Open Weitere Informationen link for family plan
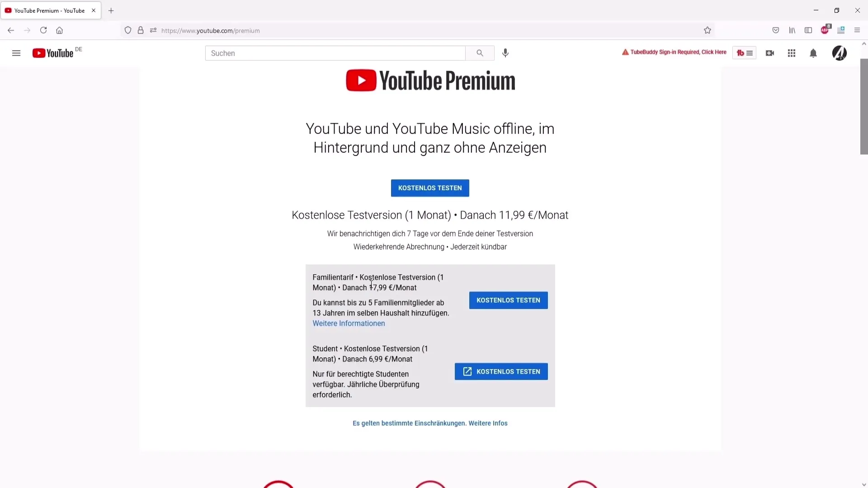This screenshot has height=488, width=868. [349, 324]
